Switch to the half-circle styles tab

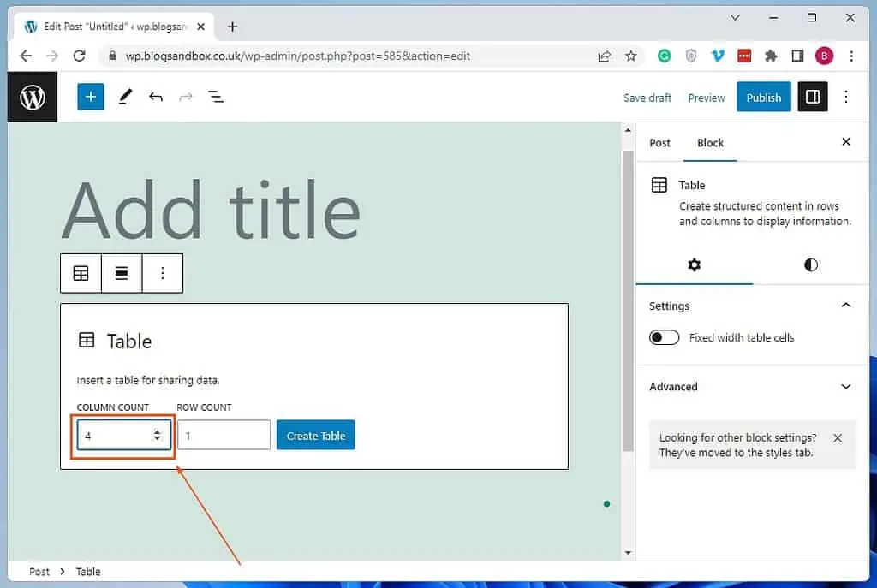811,265
